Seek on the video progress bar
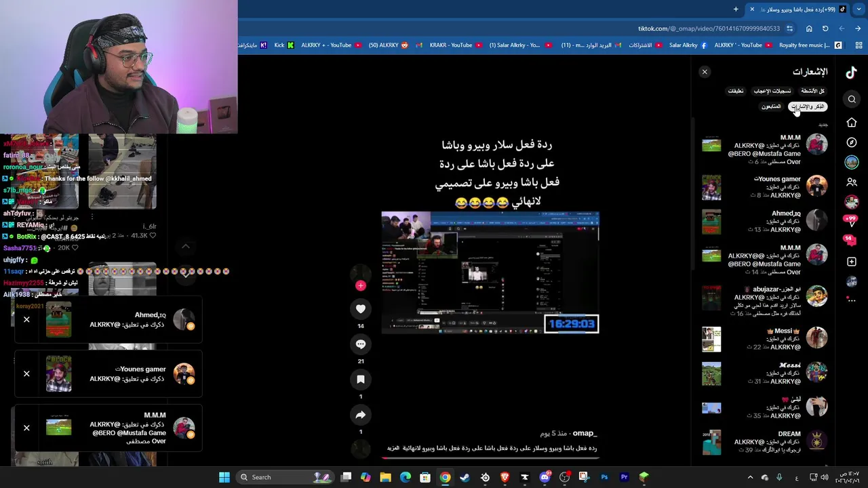This screenshot has height=488, width=868. pos(490,458)
